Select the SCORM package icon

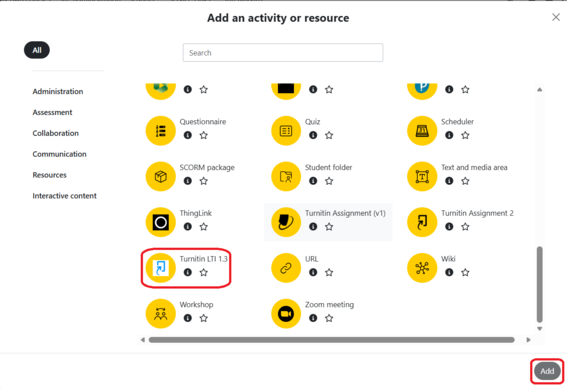point(161,176)
